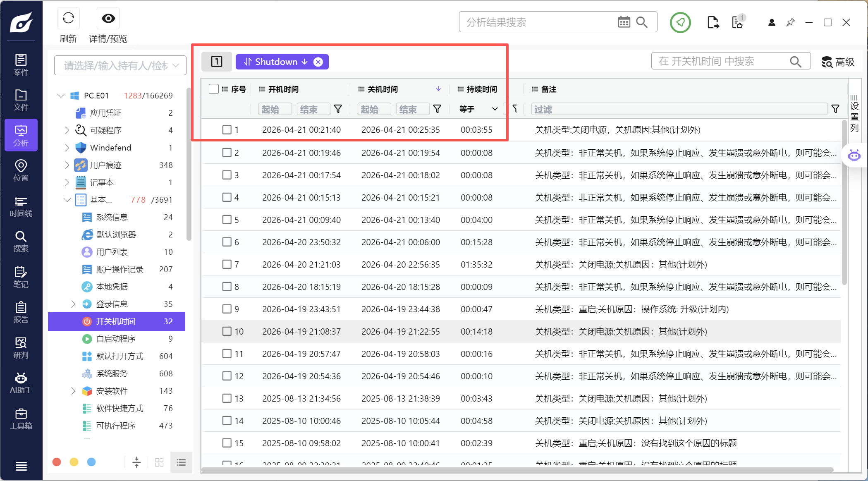Open 案件 in the left sidebar
868x481 pixels.
tap(21, 65)
